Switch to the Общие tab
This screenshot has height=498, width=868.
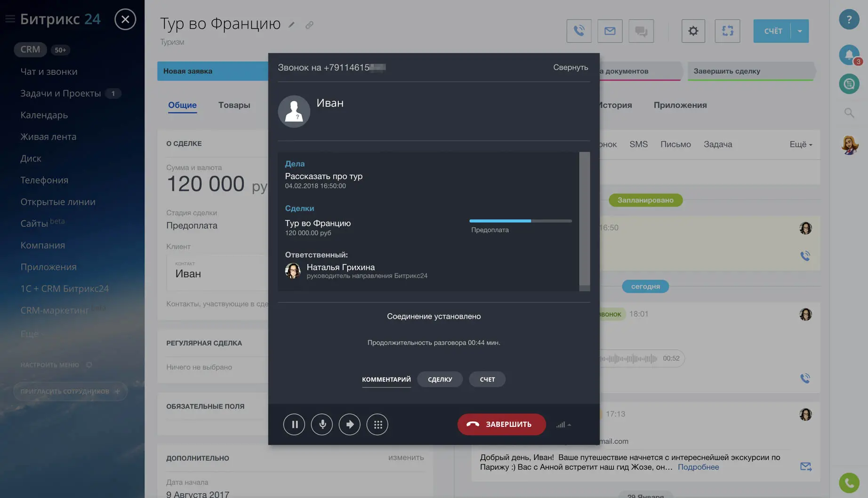(183, 105)
